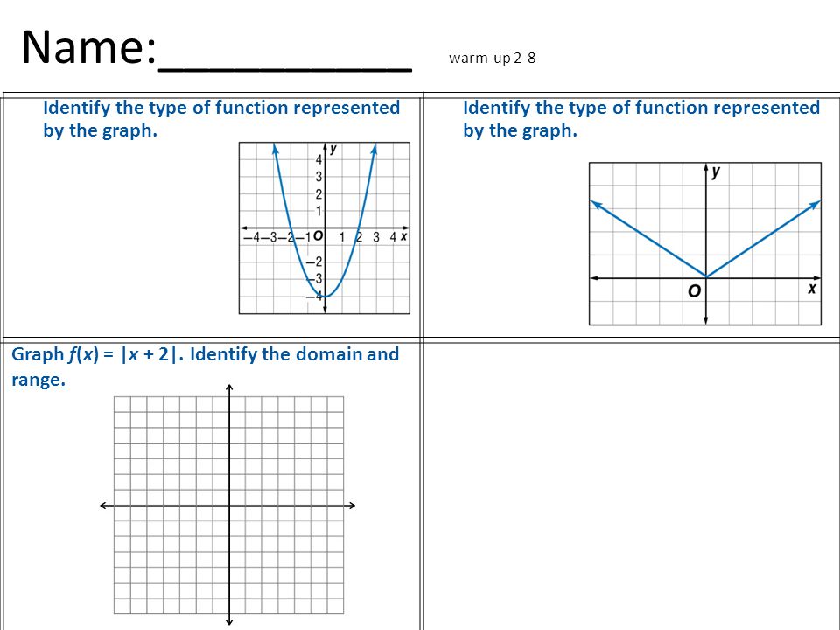Click the parabola's upper-left arrow tip

(275, 148)
